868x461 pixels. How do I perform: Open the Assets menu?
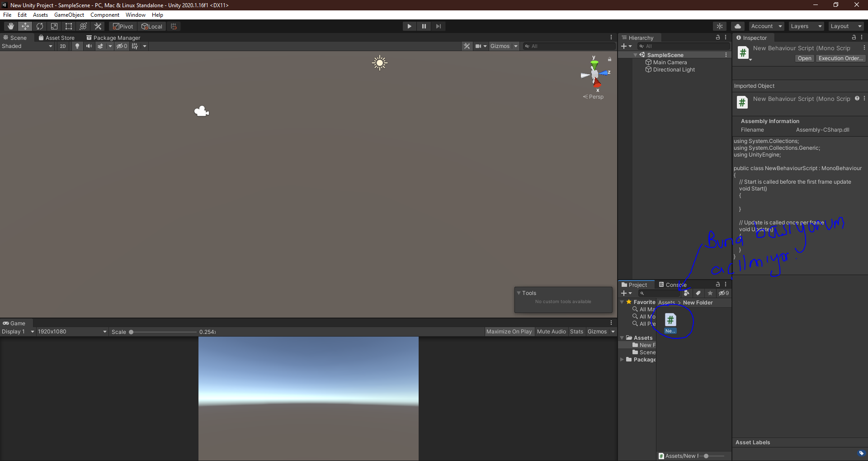click(40, 15)
